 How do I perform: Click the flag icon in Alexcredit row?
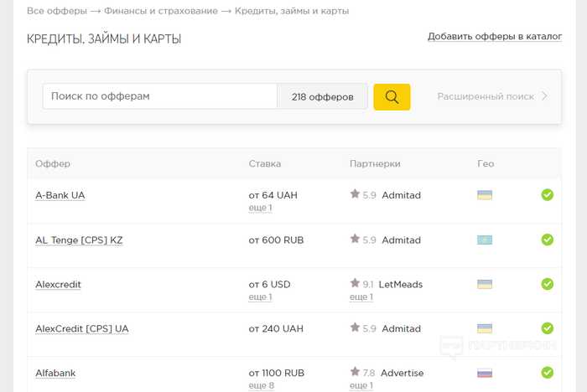click(485, 284)
